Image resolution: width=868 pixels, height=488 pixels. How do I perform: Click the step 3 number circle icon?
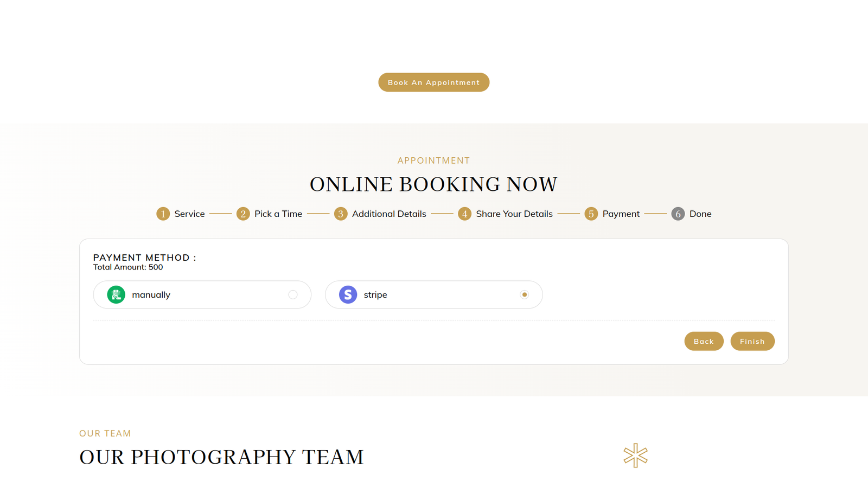pos(341,214)
